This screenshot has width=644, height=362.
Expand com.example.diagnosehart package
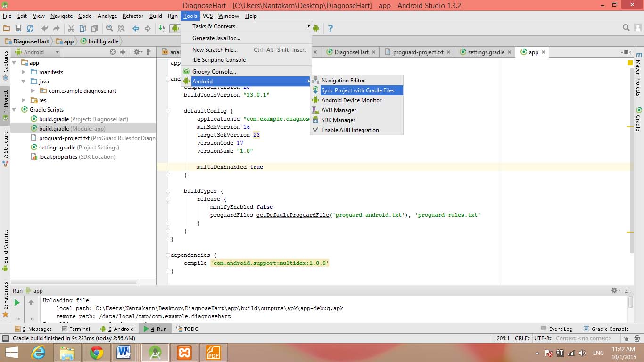pyautogui.click(x=33, y=91)
